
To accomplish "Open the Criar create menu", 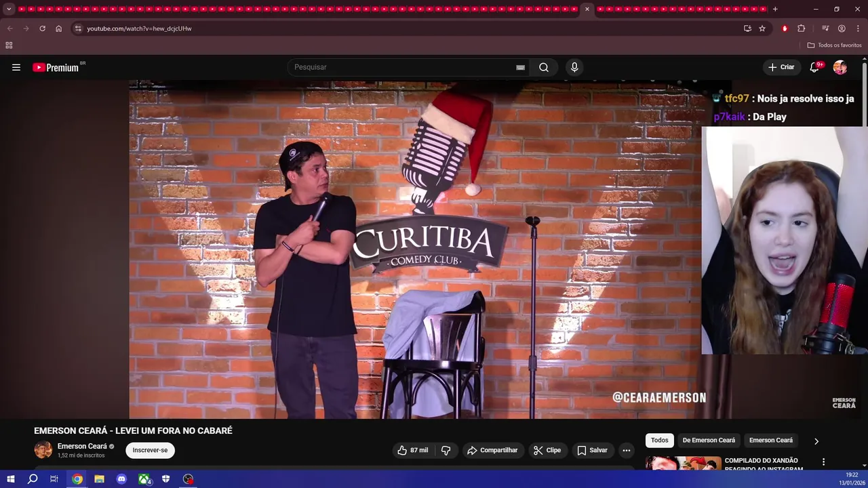I will pos(781,67).
